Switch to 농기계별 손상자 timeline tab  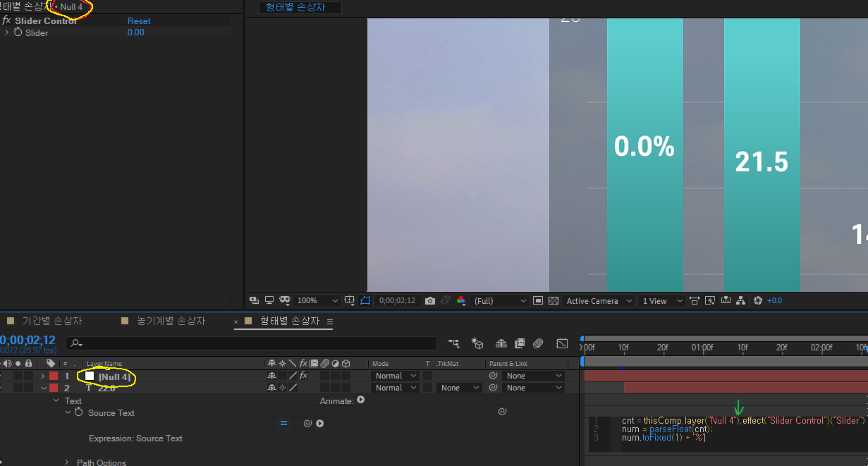[171, 321]
